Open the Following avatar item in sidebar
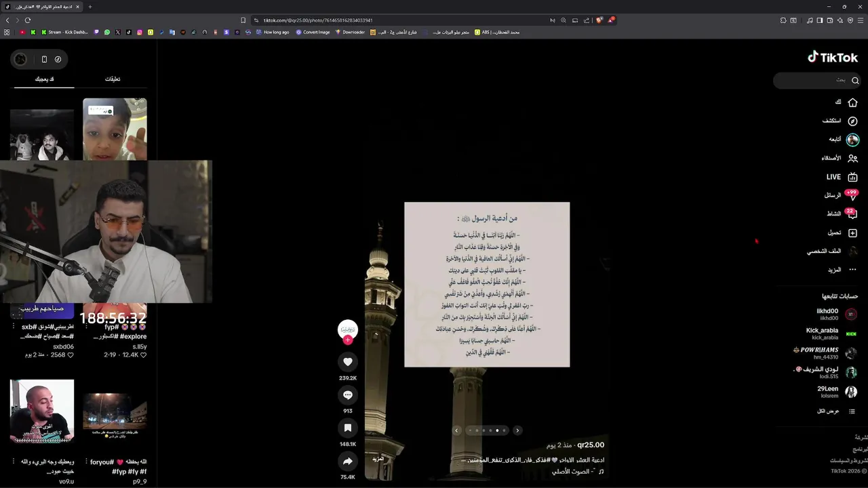 pyautogui.click(x=852, y=140)
